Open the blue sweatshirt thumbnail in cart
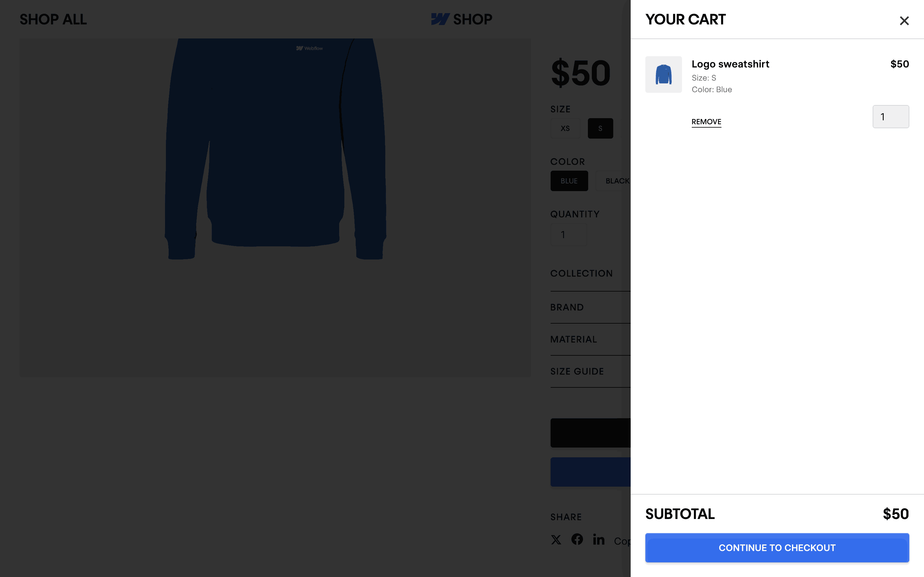 664,74
